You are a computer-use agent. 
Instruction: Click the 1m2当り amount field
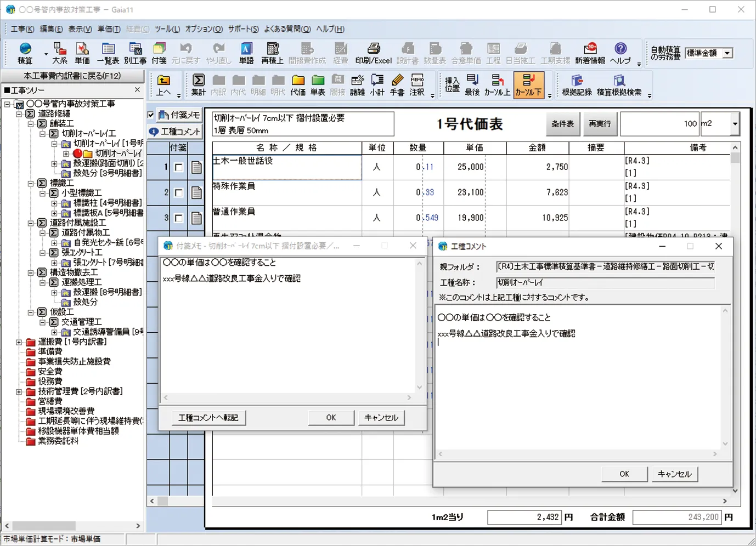point(524,517)
